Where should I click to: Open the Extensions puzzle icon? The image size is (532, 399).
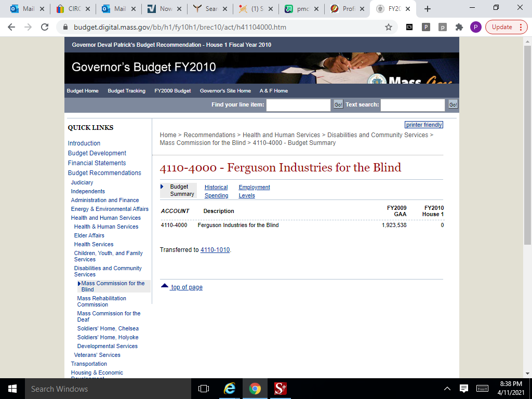tap(459, 27)
